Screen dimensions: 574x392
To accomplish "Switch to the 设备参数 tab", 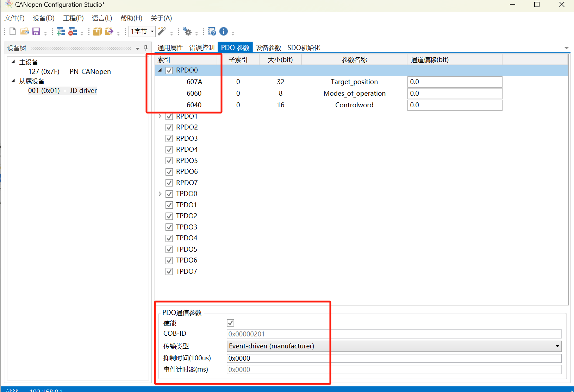I will (268, 48).
